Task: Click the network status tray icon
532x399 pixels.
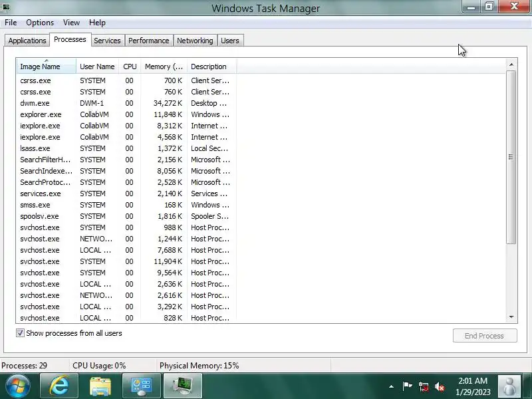Action: pos(424,386)
